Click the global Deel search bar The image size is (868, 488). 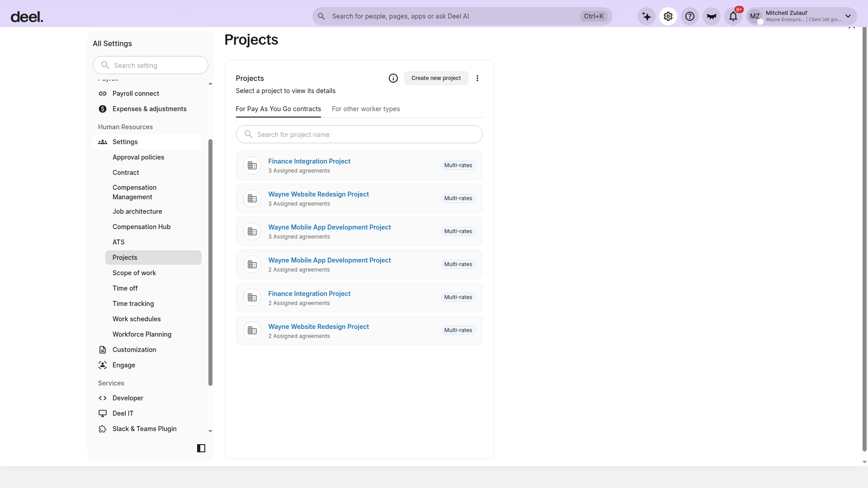point(462,16)
